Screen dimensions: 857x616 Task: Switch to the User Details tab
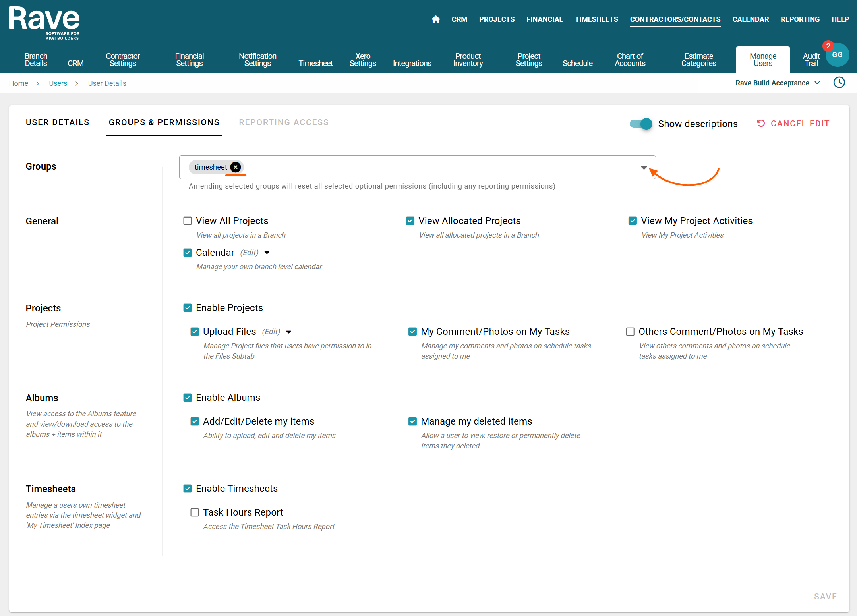58,122
